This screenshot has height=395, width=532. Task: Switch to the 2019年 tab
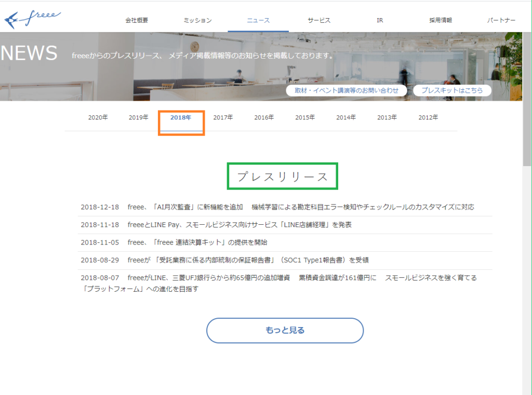[x=138, y=117]
